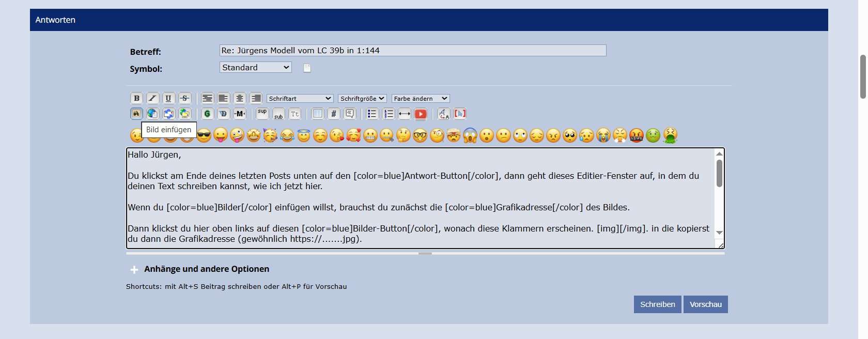Insert a YouTube video
This screenshot has height=339, width=868.
point(421,114)
